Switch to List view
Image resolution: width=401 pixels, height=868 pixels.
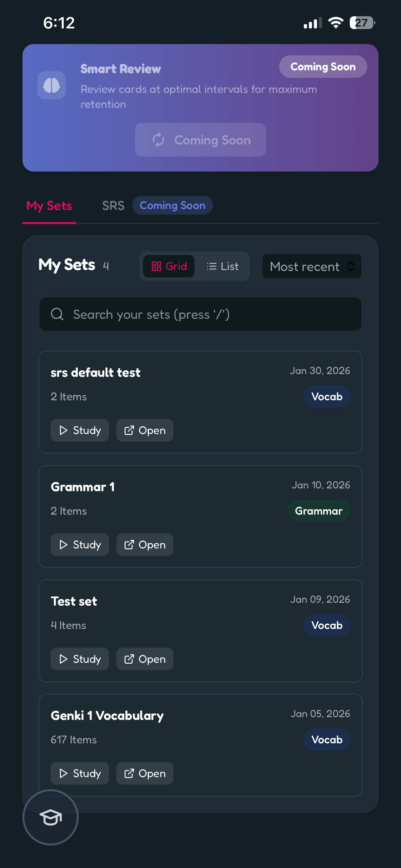(x=223, y=266)
